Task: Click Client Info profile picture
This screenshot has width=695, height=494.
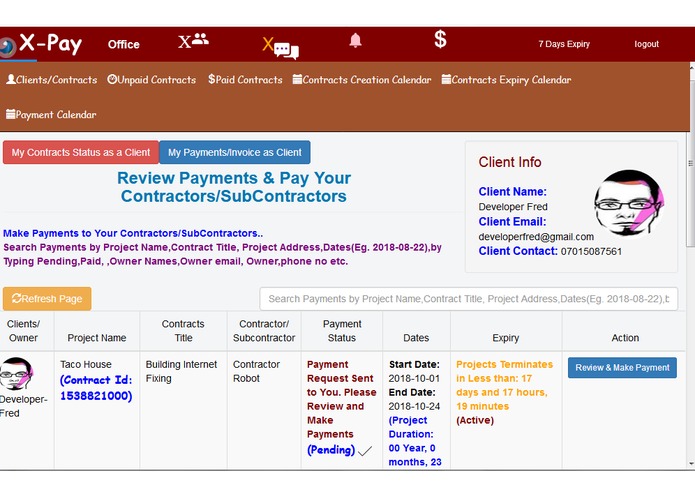Action: (x=629, y=203)
